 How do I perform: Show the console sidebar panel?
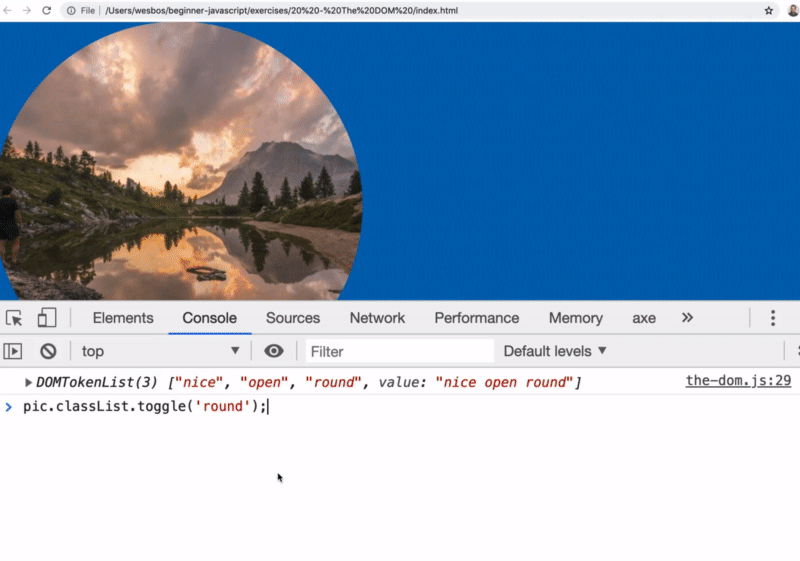pos(13,351)
